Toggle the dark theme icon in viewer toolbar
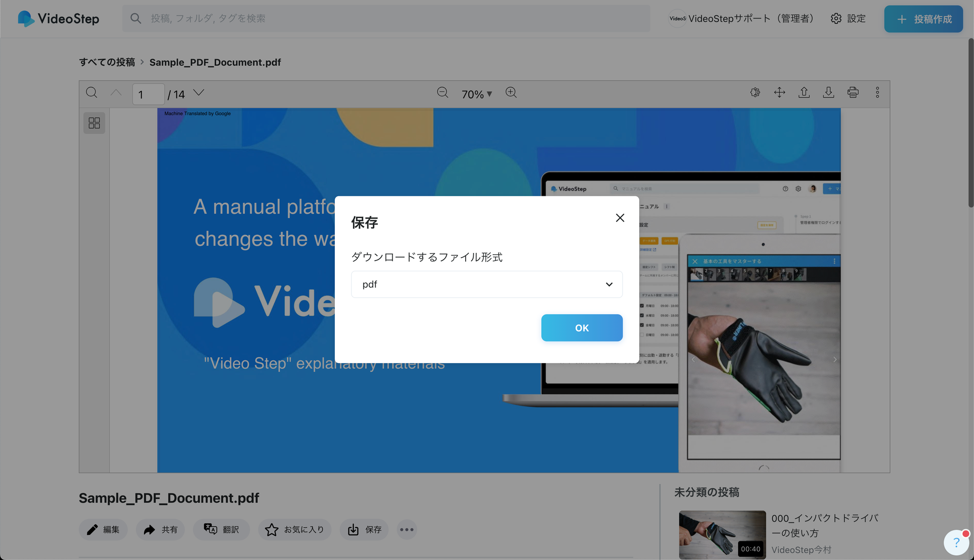 pos(755,93)
